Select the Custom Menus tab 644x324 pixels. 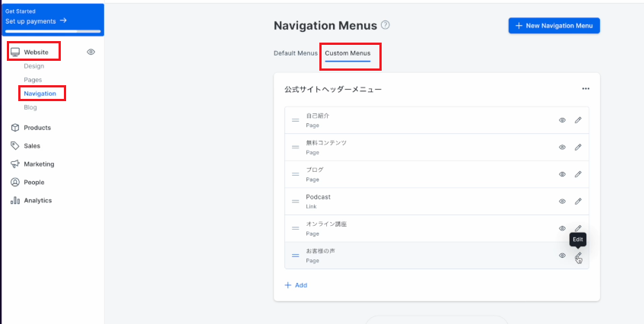click(347, 53)
